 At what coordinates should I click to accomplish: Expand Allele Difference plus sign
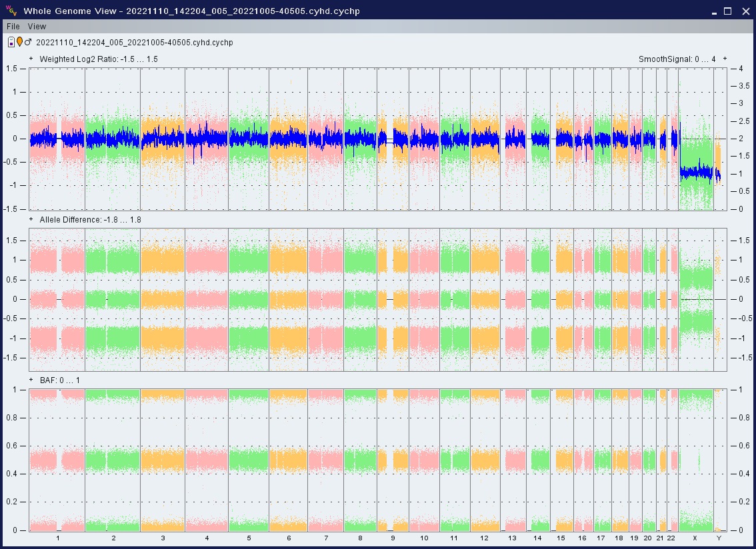click(x=31, y=219)
